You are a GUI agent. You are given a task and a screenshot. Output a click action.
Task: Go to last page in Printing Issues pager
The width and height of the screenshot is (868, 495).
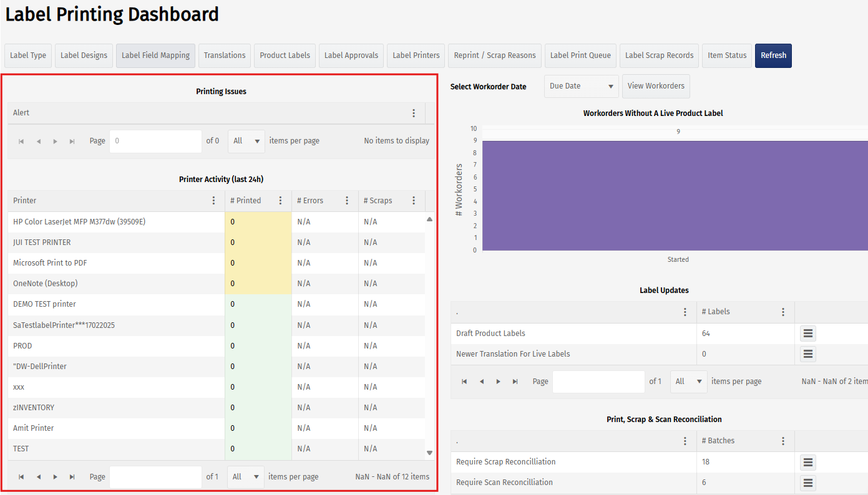point(72,142)
